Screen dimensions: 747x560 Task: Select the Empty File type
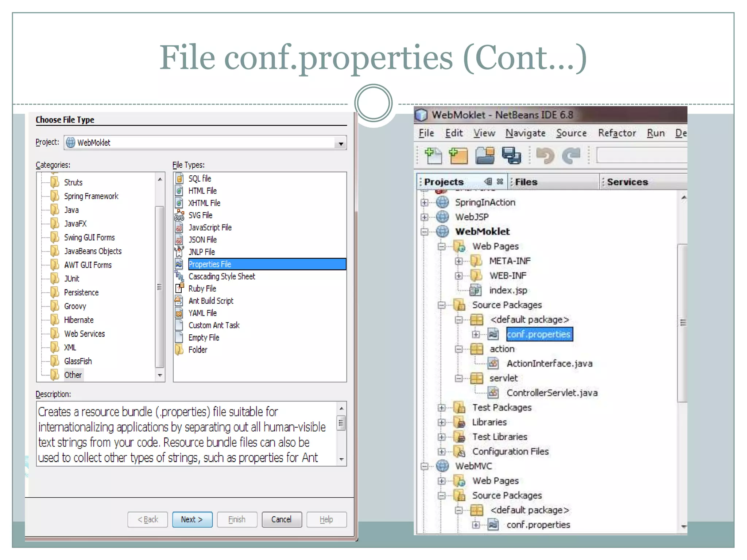pyautogui.click(x=204, y=337)
